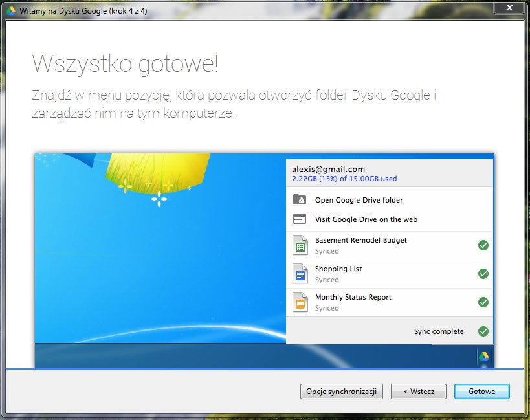Viewport: 530px width, 420px height.
Task: Click the 'Wszystko gotowe!' heading
Action: coord(125,64)
